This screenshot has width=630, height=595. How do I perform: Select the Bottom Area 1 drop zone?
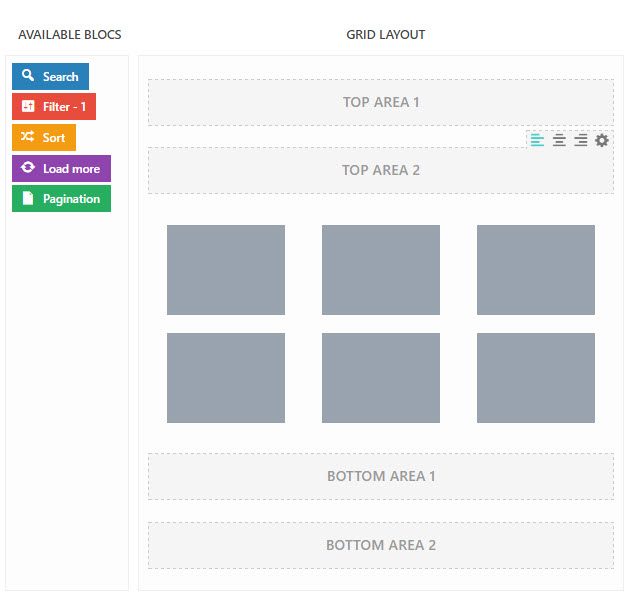point(381,476)
